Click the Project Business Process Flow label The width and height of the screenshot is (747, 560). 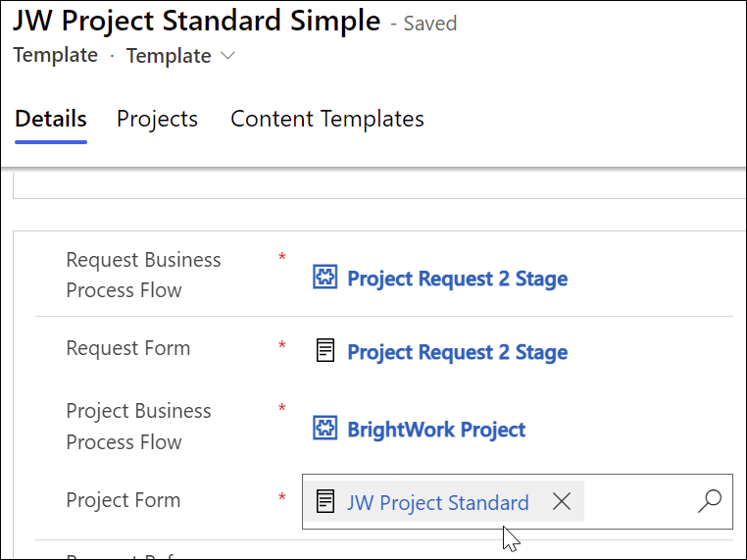tap(138, 426)
